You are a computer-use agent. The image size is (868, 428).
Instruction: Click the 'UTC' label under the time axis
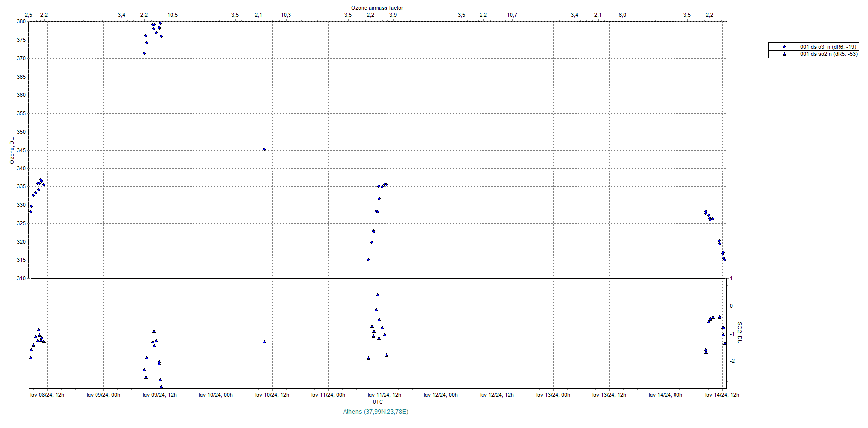pos(378,402)
